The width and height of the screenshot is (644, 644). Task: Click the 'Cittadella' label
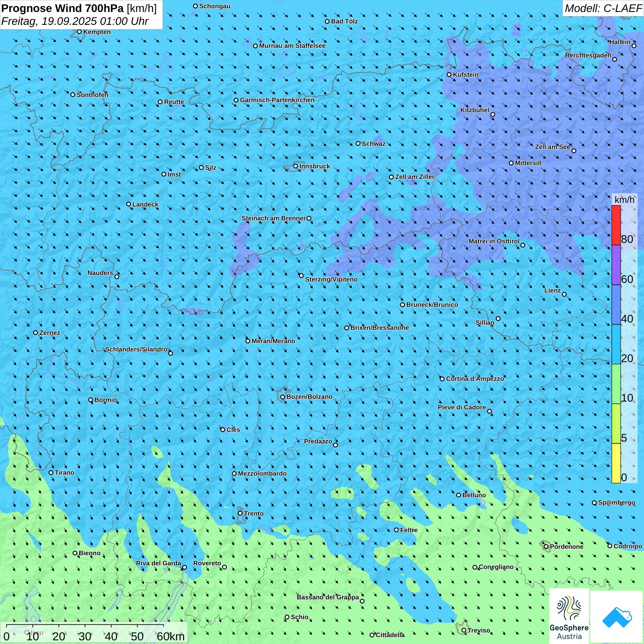pyautogui.click(x=391, y=635)
